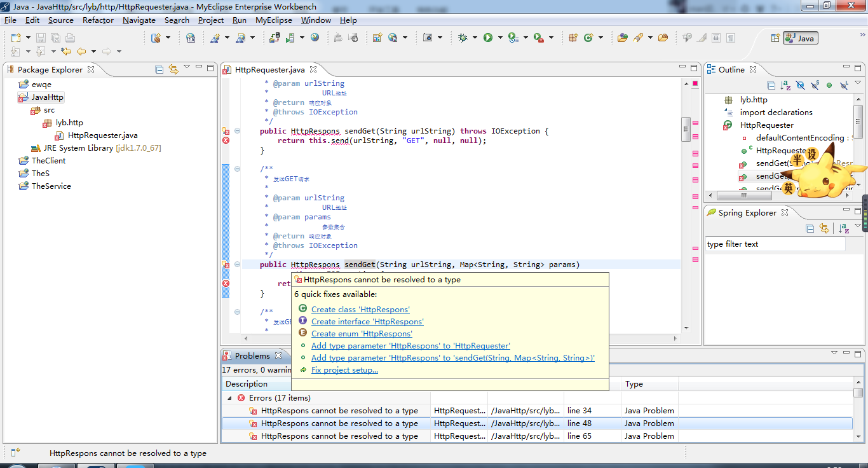Open the Run configurations dropdown arrow
This screenshot has width=868, height=468.
(x=500, y=38)
